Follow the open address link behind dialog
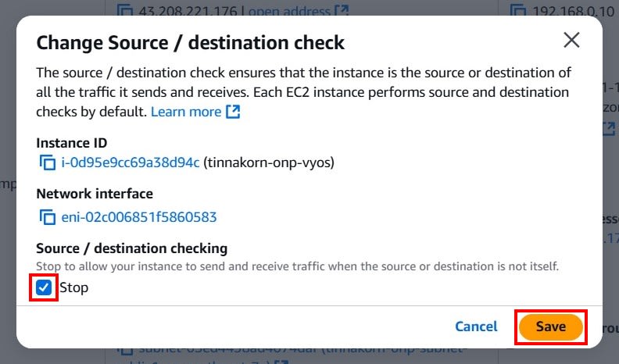 [289, 11]
